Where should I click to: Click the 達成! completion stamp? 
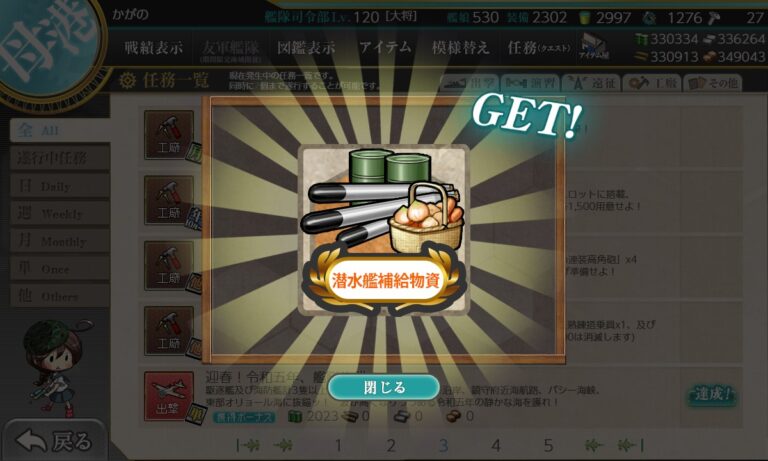click(713, 394)
